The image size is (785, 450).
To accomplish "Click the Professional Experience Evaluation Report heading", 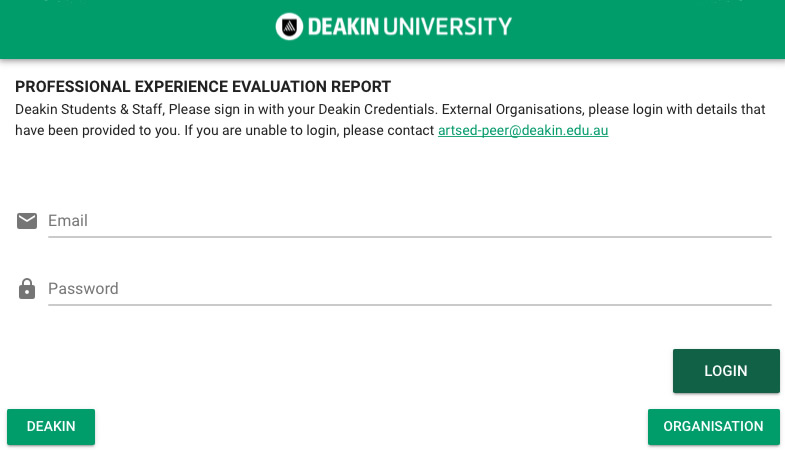I will [x=203, y=87].
